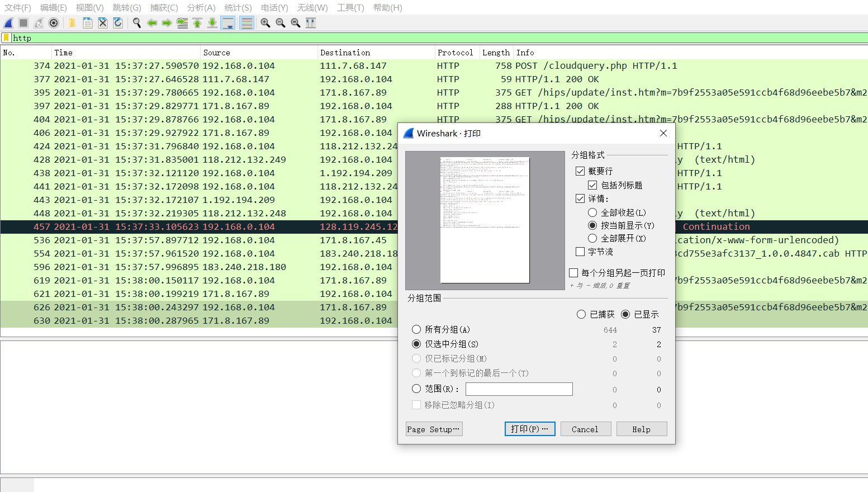Go to a specified packet icon
868x492 pixels.
pyautogui.click(x=182, y=23)
